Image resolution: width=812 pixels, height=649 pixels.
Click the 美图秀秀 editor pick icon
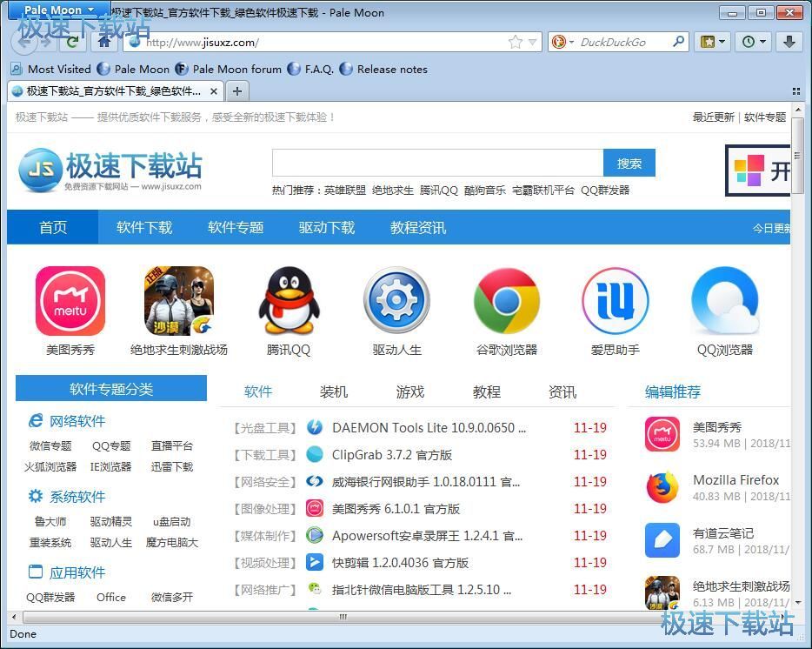click(662, 434)
